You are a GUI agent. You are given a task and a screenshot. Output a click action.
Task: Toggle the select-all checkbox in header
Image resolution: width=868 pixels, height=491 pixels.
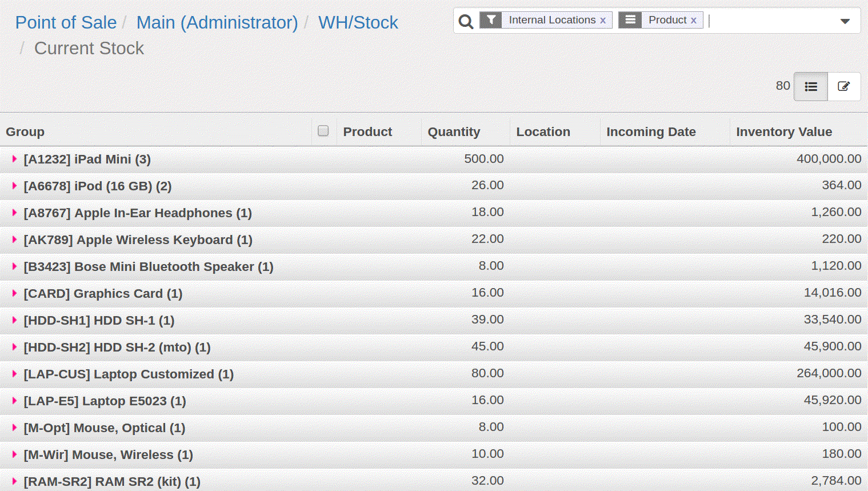(x=323, y=131)
